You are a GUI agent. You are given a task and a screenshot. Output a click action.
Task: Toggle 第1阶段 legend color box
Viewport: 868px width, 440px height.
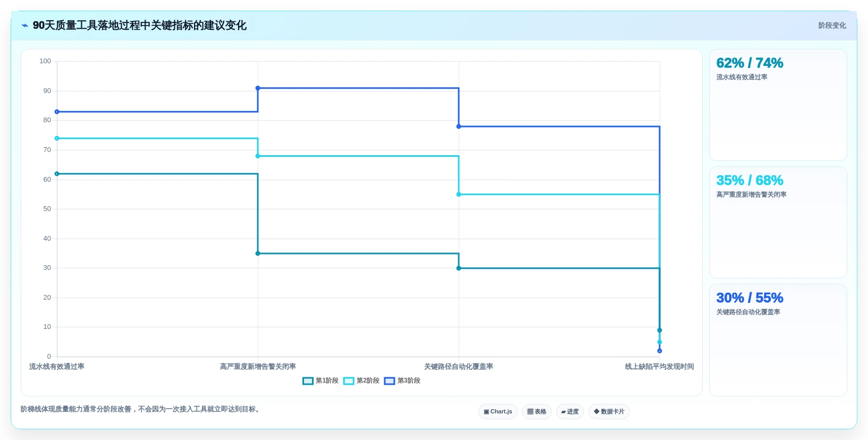[x=308, y=381]
